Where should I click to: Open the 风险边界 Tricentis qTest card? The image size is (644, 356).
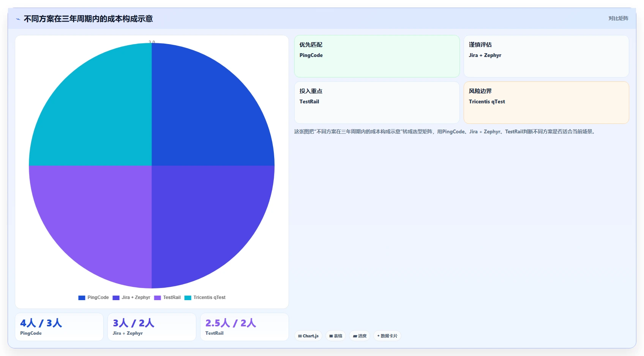[546, 103]
